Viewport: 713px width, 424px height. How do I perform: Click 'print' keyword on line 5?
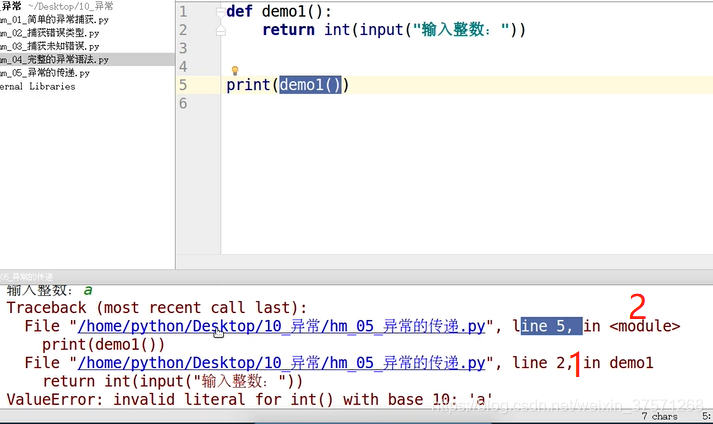[x=248, y=85]
